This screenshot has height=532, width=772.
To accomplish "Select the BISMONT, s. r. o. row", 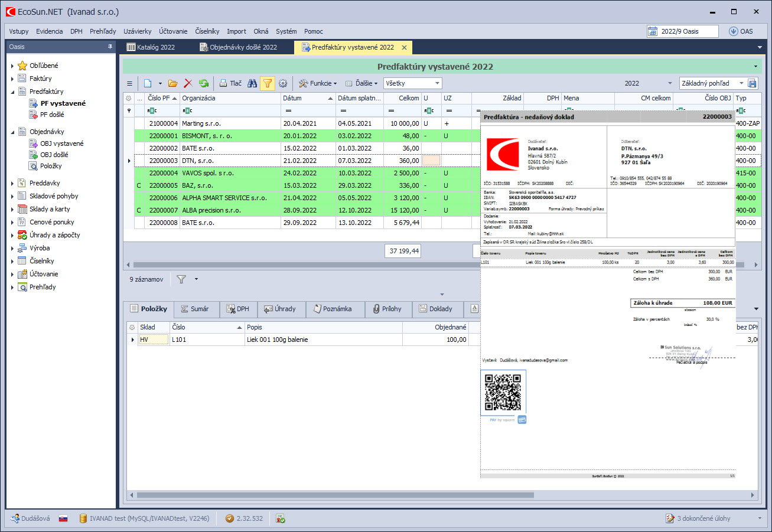I will [x=207, y=136].
